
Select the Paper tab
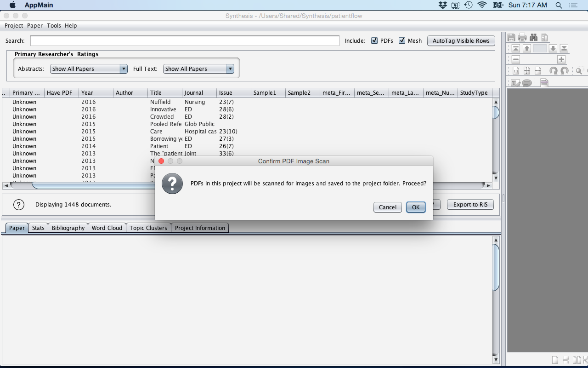click(x=17, y=228)
